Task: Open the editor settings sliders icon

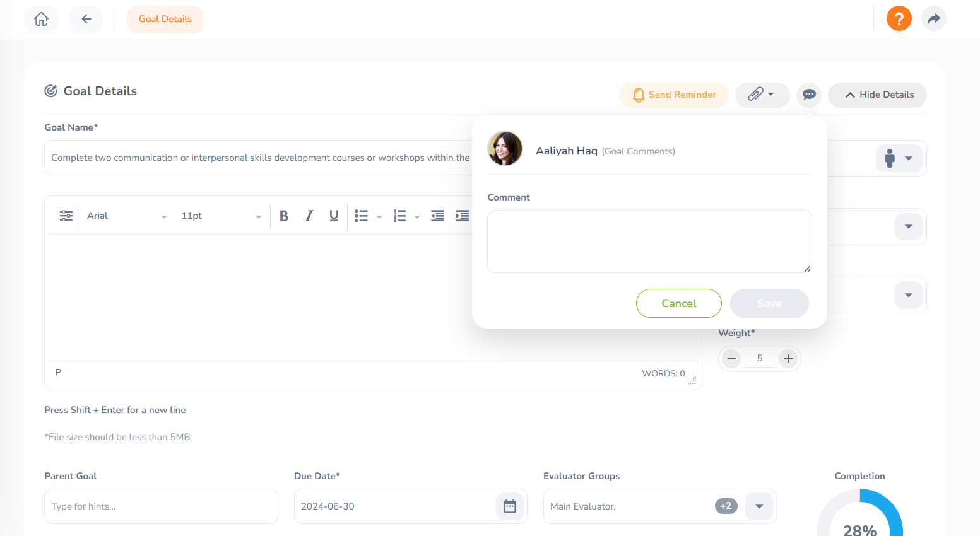Action: 66,216
